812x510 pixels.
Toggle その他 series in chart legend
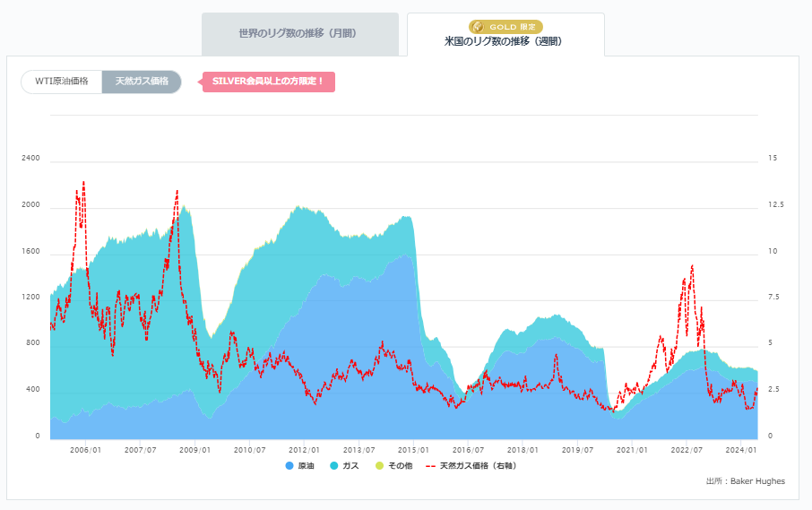[x=393, y=466]
